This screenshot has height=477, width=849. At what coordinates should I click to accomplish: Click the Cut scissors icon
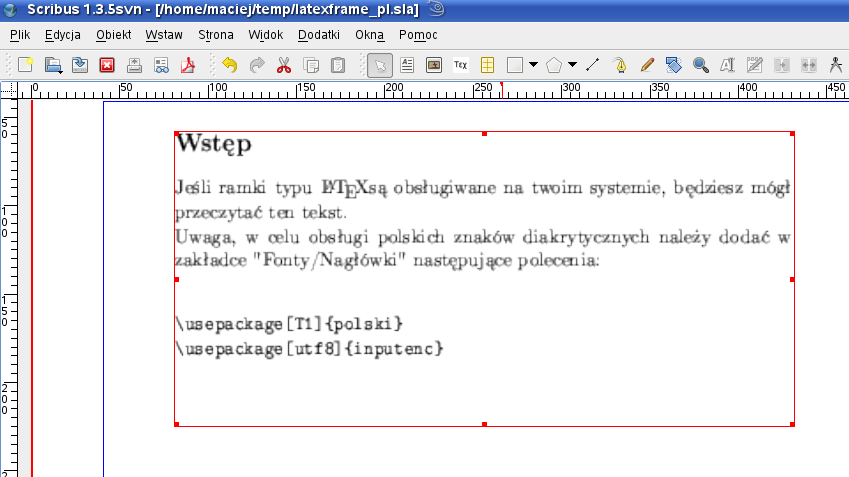coord(283,65)
